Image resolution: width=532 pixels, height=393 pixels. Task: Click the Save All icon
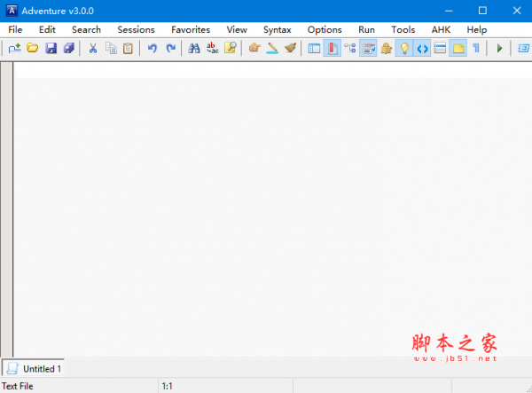tap(69, 48)
